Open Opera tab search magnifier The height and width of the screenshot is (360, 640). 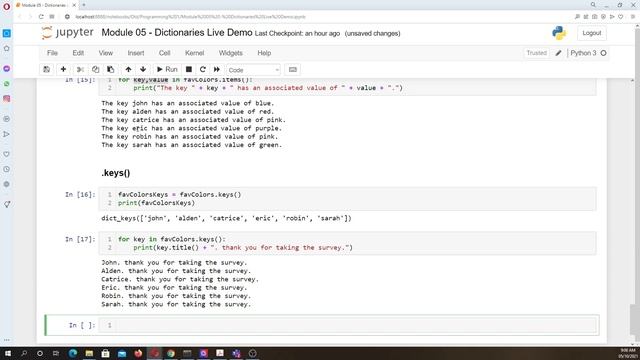coord(593,5)
